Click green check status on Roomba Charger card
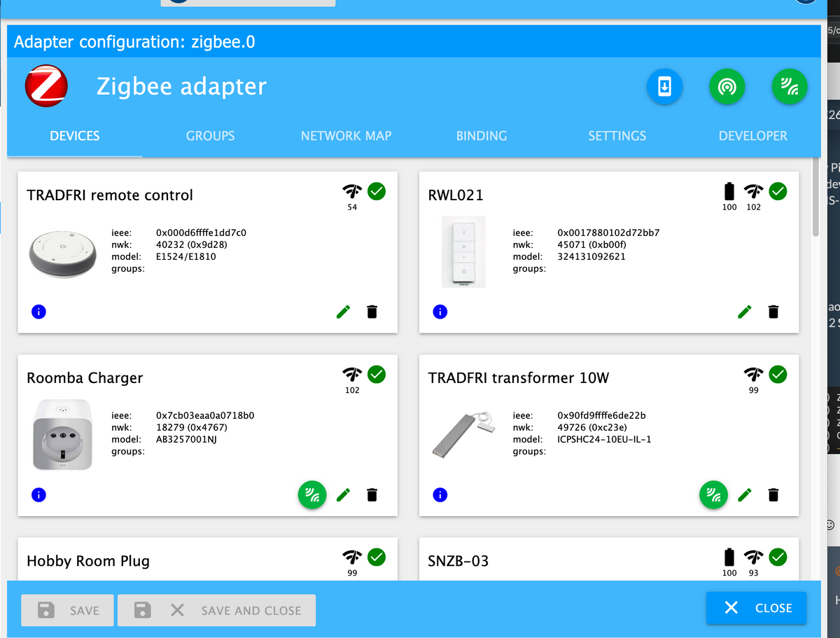The image size is (840, 638). 377,374
